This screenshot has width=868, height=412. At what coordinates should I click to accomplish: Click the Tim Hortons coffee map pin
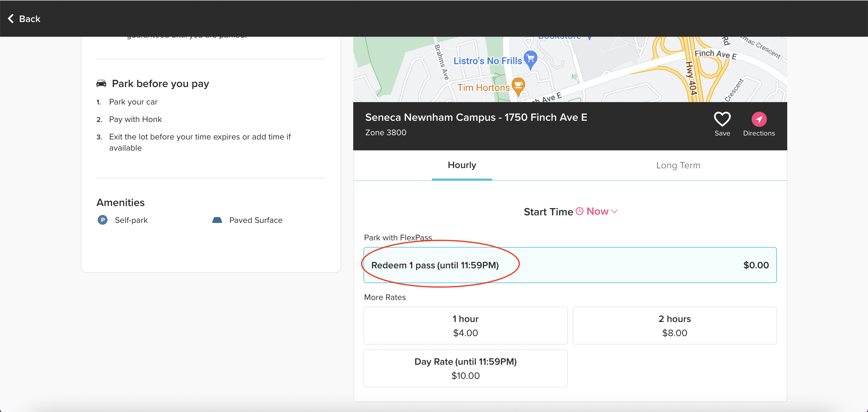click(518, 86)
